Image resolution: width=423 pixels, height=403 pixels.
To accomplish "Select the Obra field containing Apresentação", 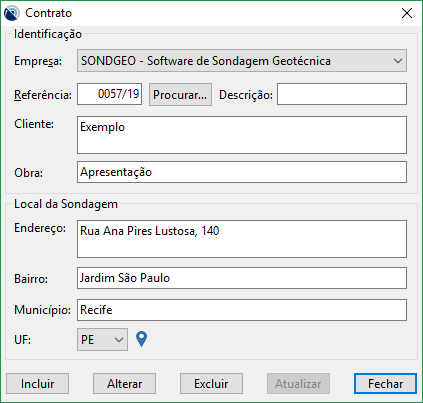I will pos(242,172).
